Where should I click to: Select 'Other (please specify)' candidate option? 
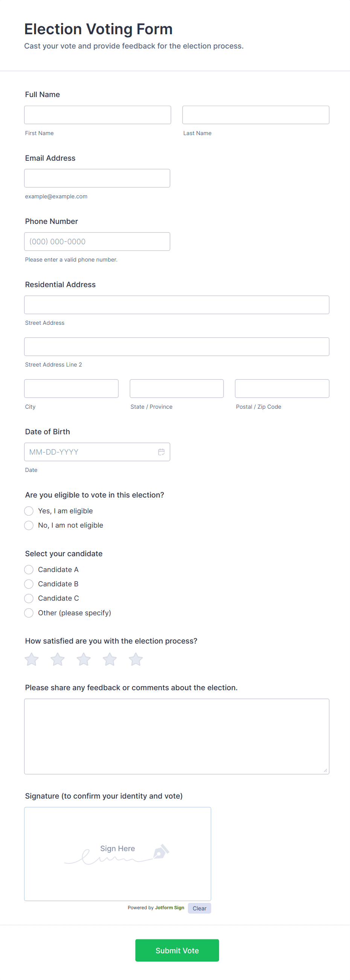coord(29,613)
